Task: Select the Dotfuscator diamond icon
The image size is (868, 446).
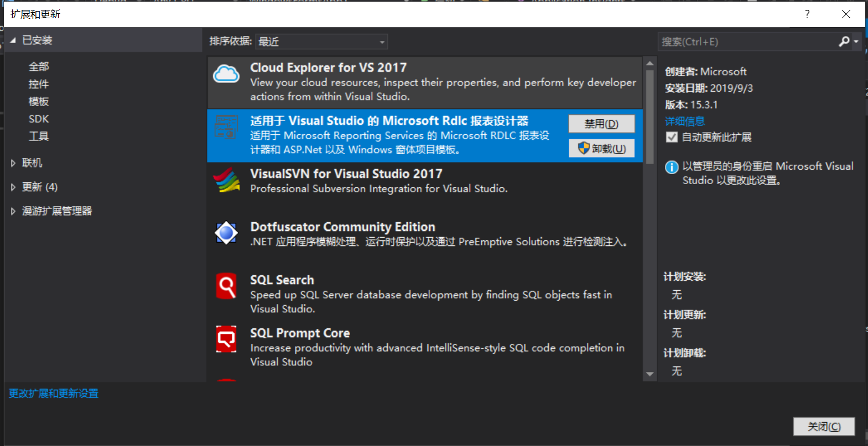Action: pyautogui.click(x=226, y=233)
